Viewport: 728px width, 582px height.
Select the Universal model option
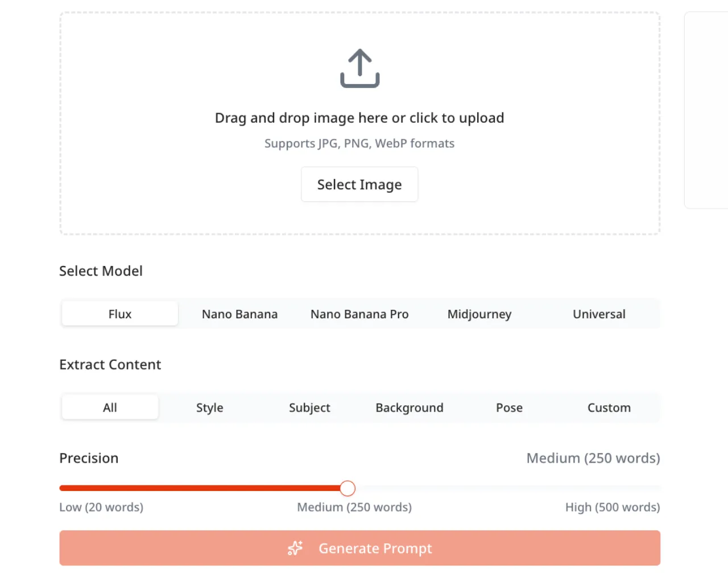[599, 314]
